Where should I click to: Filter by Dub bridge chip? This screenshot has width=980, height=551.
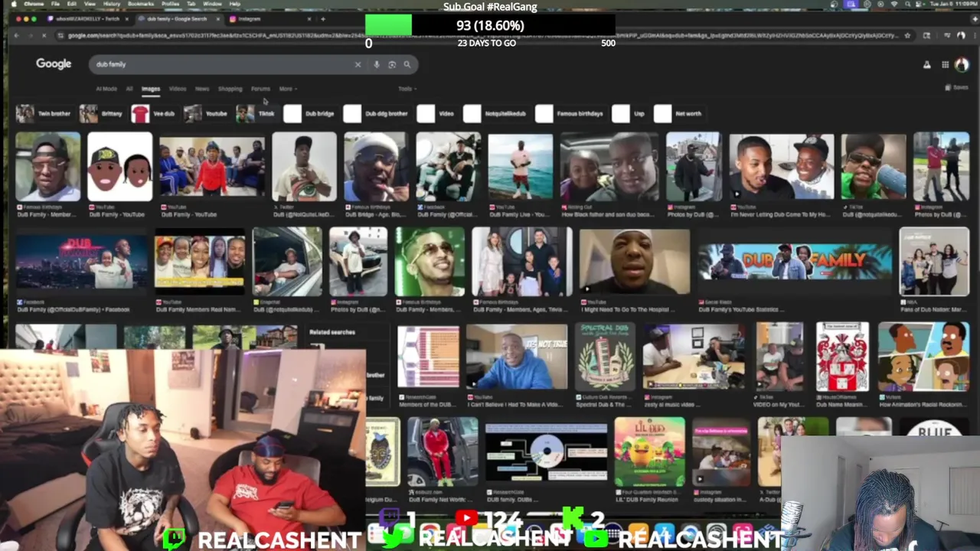point(309,113)
